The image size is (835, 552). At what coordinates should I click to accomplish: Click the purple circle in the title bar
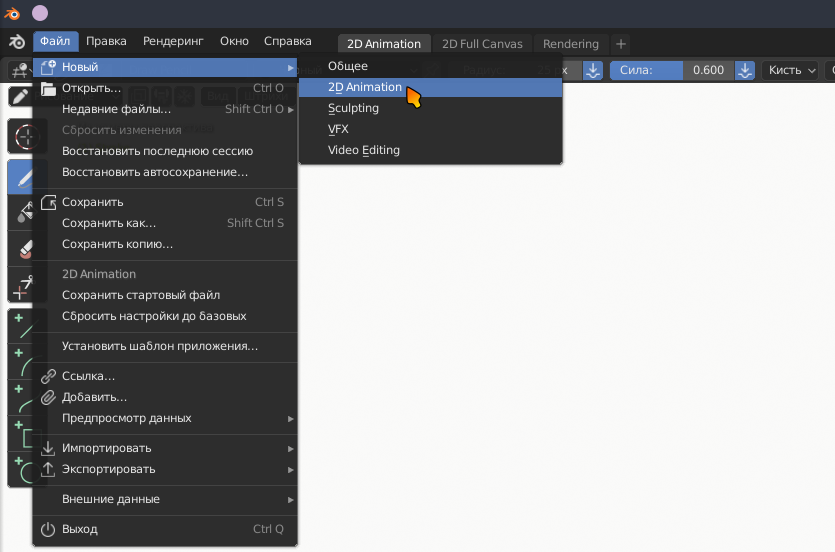click(40, 13)
